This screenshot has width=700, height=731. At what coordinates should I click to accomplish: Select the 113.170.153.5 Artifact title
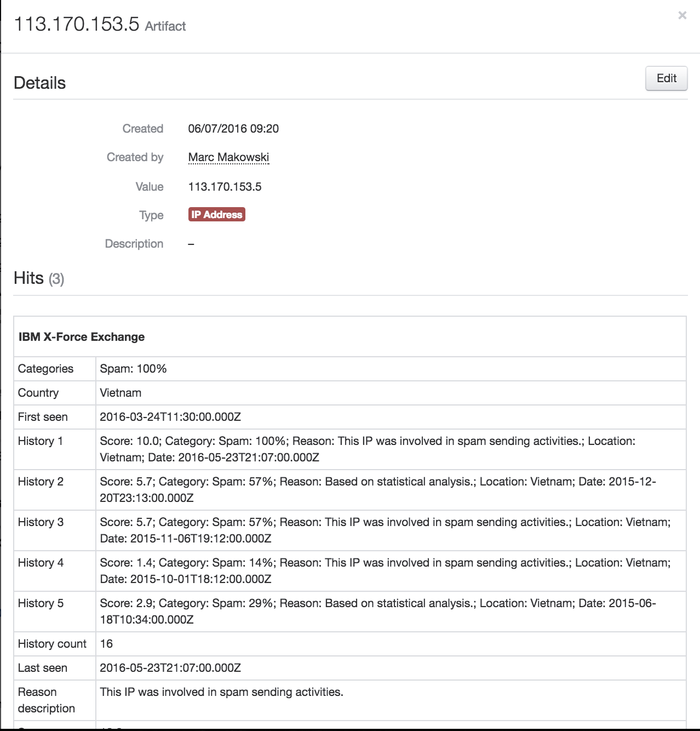tap(100, 25)
